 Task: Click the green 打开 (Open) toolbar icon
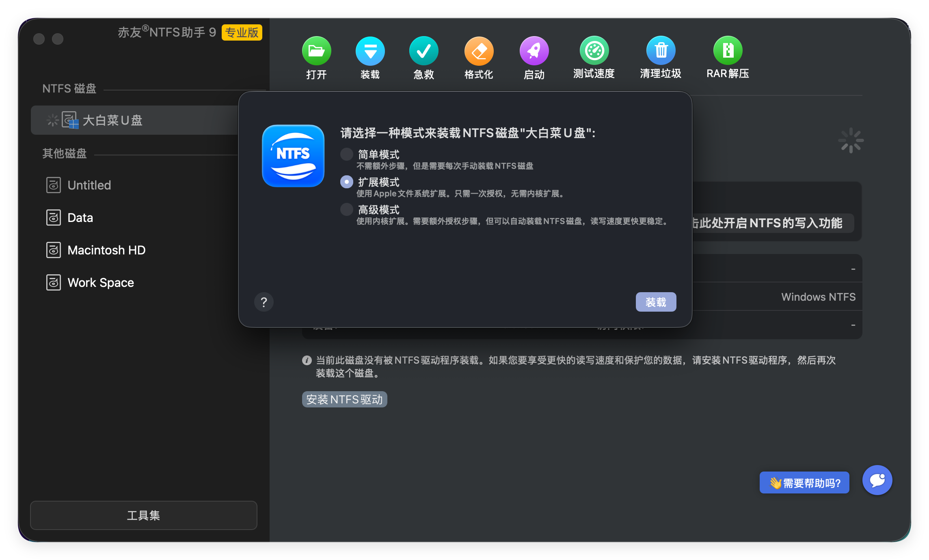(x=316, y=51)
